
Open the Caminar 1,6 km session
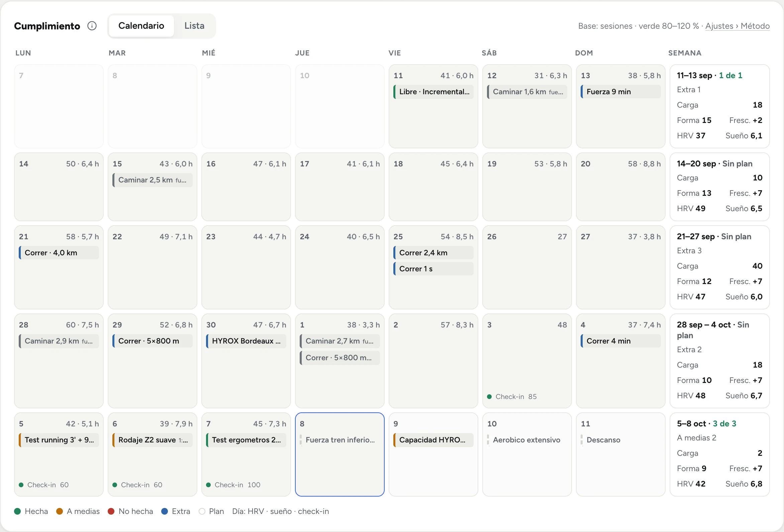coord(527,92)
